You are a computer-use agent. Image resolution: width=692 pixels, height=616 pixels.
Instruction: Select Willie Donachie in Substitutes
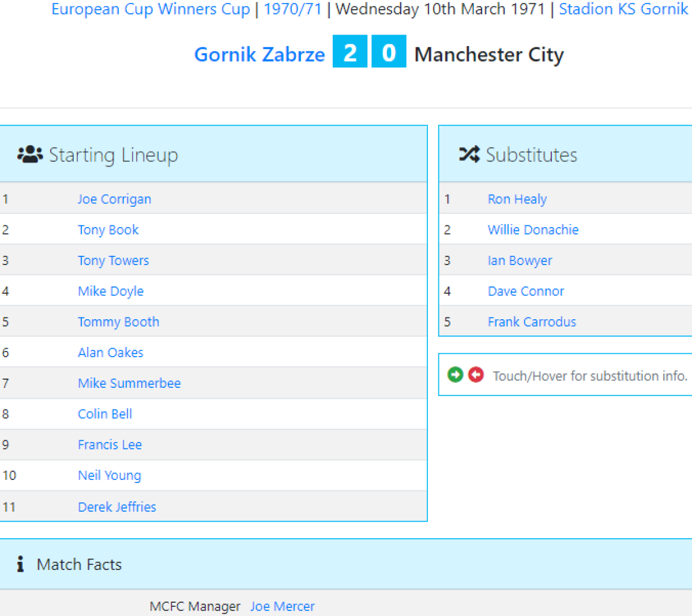coord(533,230)
